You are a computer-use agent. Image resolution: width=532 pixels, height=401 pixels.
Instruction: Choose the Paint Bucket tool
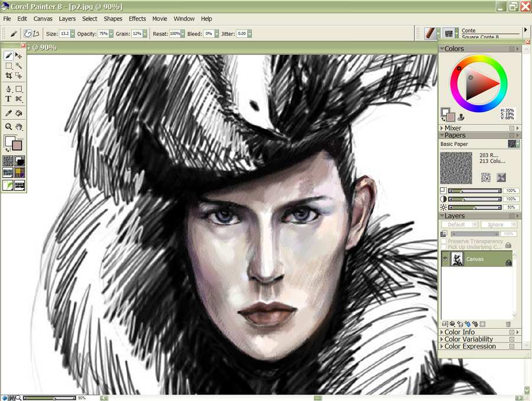point(19,113)
